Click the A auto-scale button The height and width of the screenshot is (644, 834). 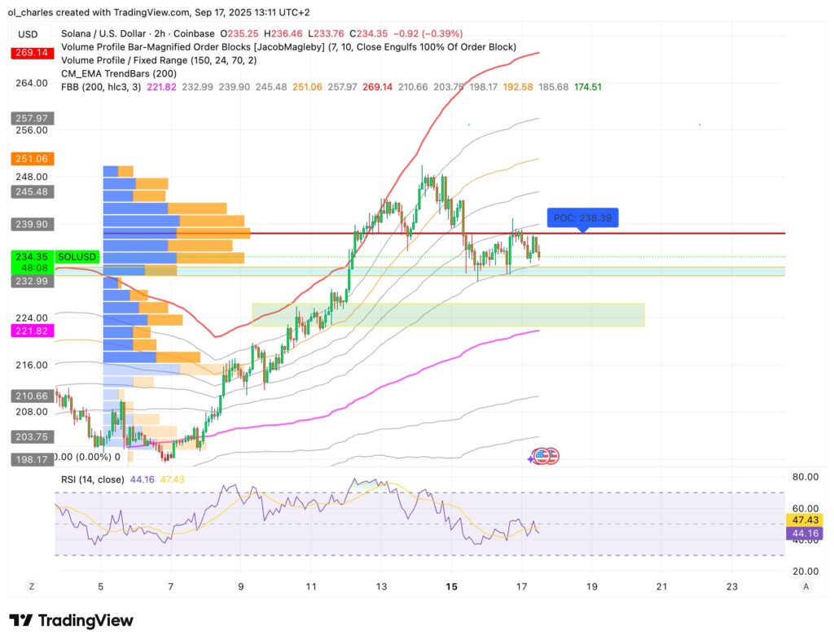pos(806,586)
